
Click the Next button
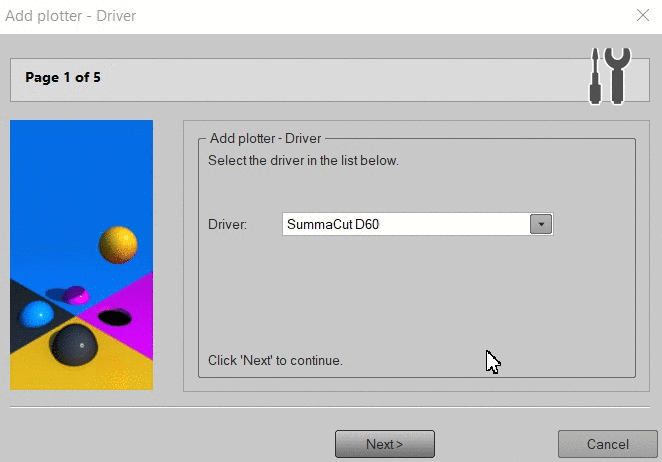pyautogui.click(x=385, y=444)
